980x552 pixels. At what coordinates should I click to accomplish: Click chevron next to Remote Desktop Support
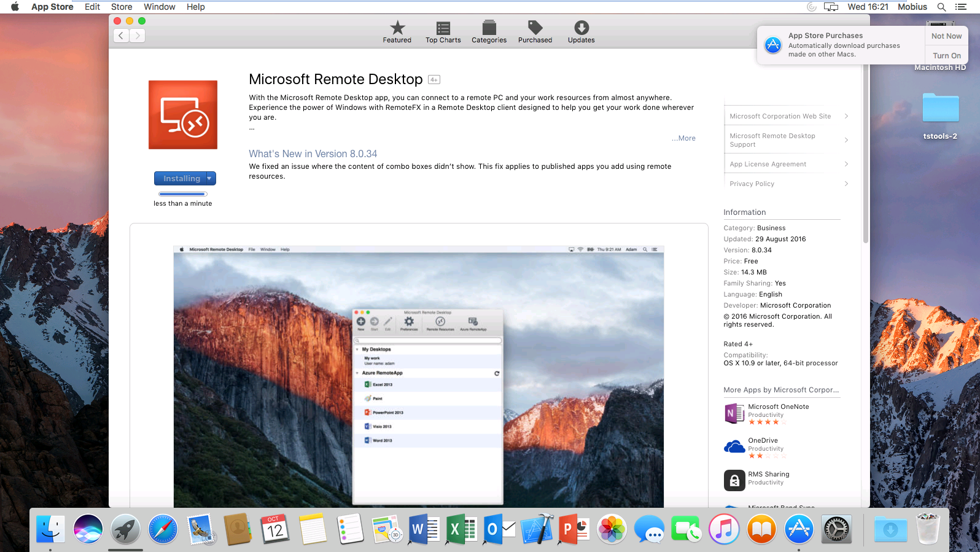coord(846,140)
